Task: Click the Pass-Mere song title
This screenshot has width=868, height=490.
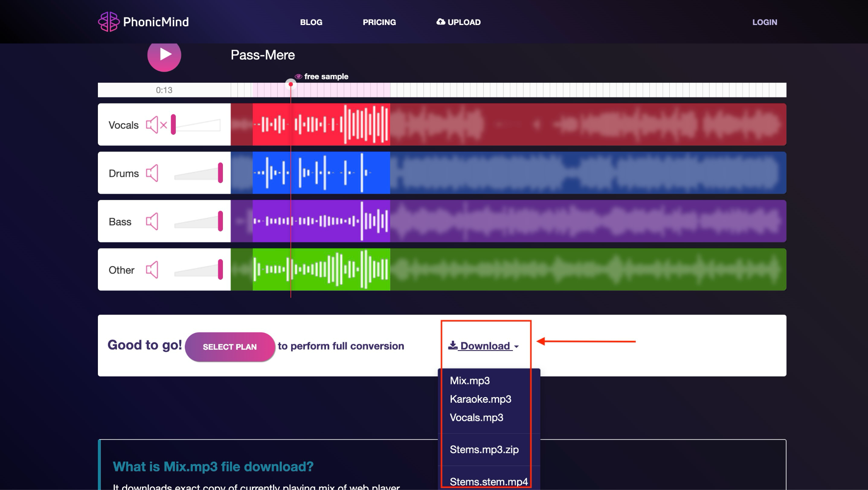Action: (263, 55)
